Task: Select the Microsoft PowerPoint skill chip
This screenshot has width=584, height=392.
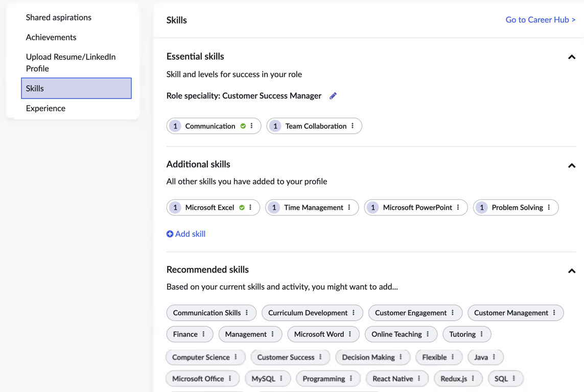Action: 416,208
